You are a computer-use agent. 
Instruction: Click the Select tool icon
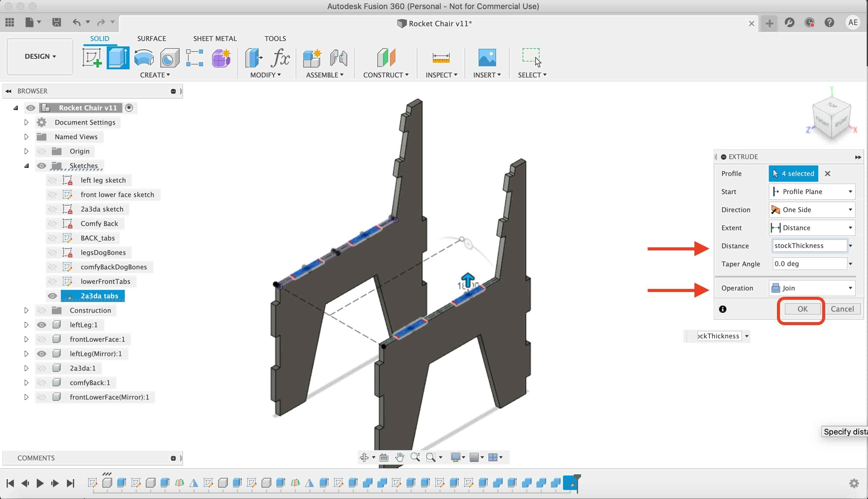(x=531, y=58)
